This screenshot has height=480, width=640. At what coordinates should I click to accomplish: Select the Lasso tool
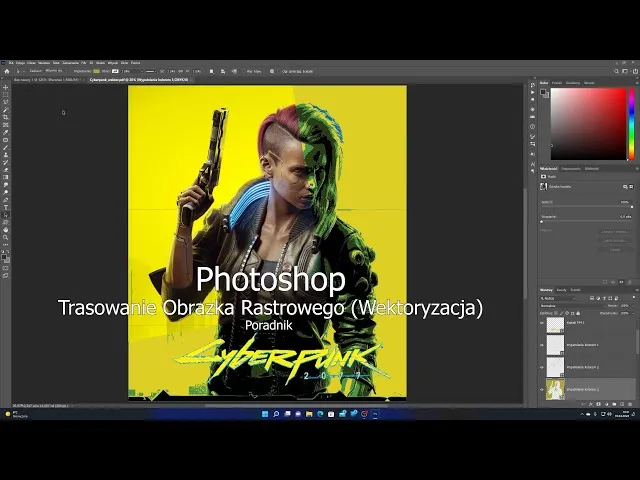coord(6,102)
